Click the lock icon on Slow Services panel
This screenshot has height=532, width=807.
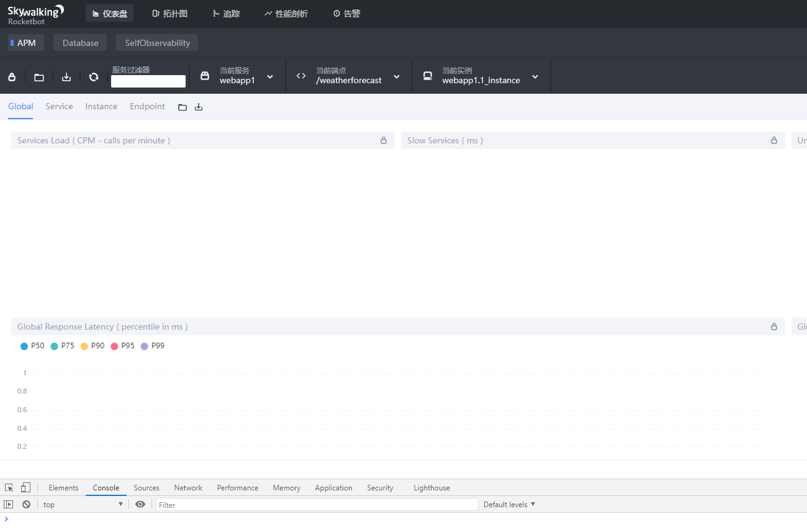click(773, 140)
